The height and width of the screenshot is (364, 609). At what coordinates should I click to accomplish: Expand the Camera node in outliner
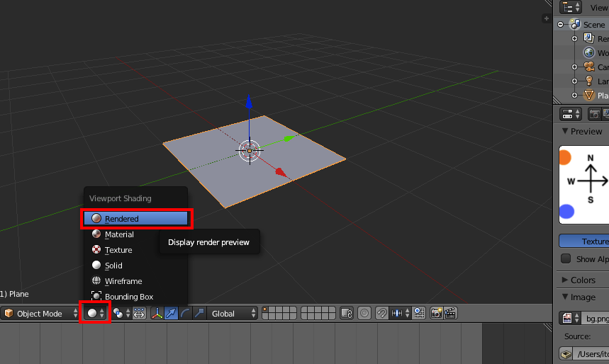574,67
